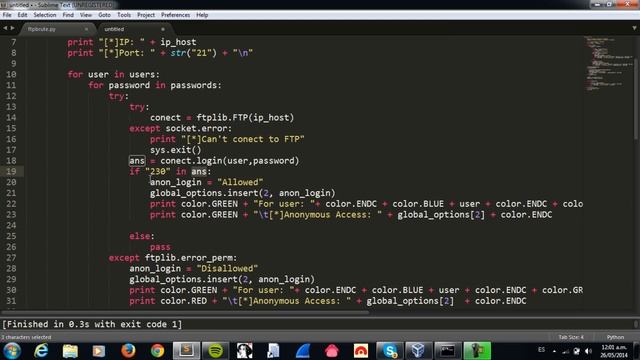640x360 pixels.
Task: Click the build output scrollbar
Action: (x=636, y=324)
